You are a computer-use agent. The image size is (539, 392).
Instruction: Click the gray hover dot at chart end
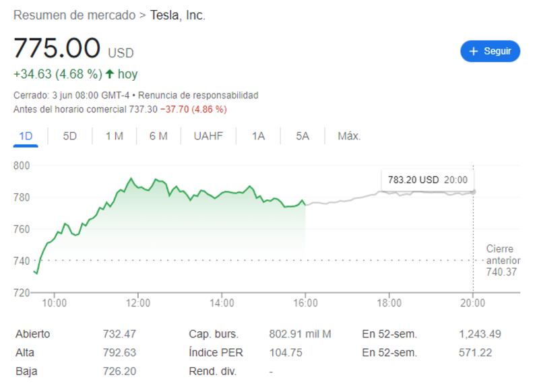click(x=473, y=191)
